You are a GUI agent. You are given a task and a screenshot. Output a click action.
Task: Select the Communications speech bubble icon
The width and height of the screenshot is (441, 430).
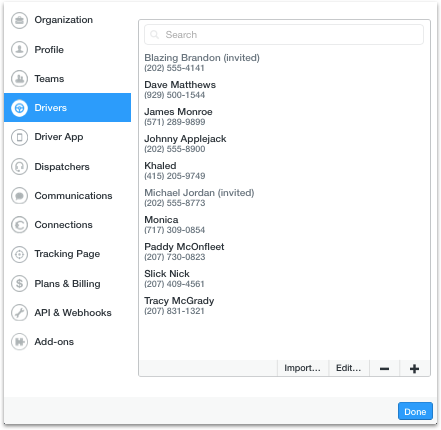tap(19, 196)
